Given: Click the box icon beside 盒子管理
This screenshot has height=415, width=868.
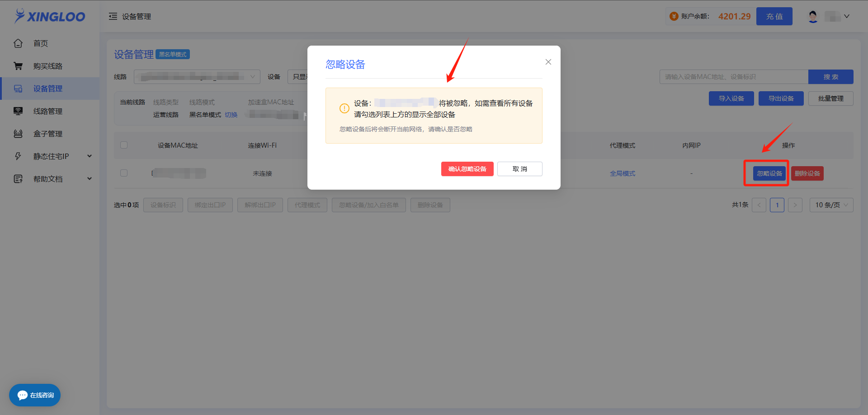Looking at the screenshot, I should [18, 134].
